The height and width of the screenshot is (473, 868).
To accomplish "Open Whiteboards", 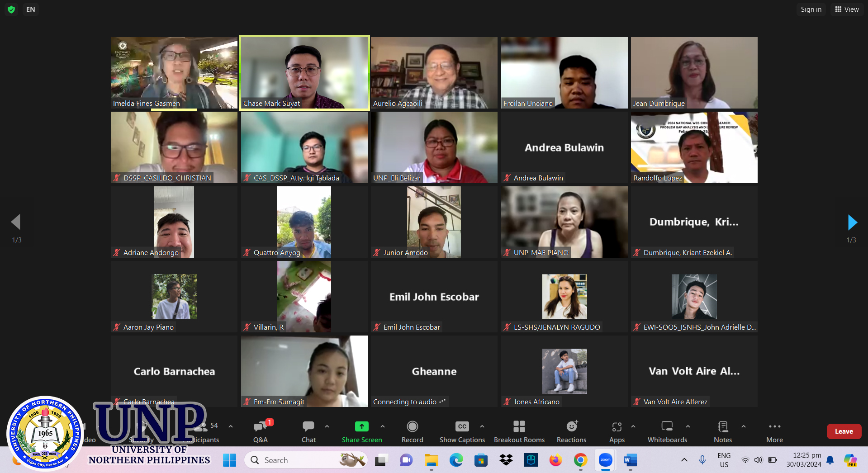I will click(x=667, y=431).
